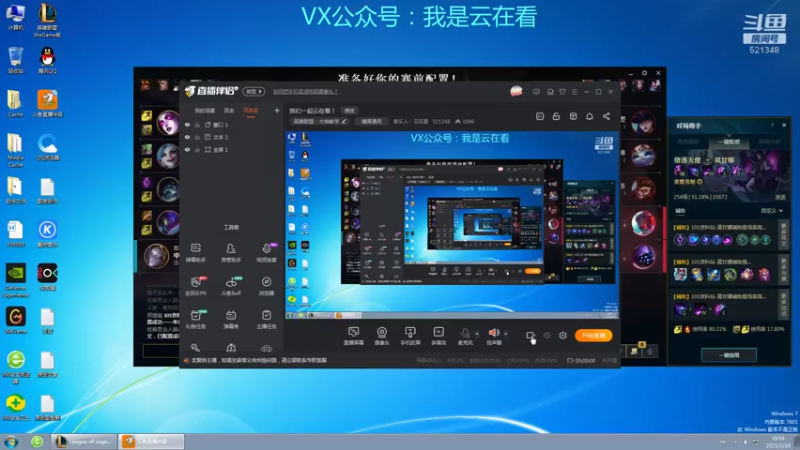Screen dimensions: 800x450
Task: Toggle lock for 文本2 source
Action: [197, 137]
